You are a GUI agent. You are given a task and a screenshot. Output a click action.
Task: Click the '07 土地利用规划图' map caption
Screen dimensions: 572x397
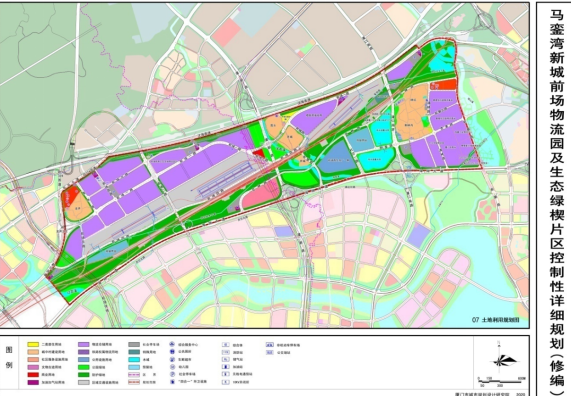495,320
